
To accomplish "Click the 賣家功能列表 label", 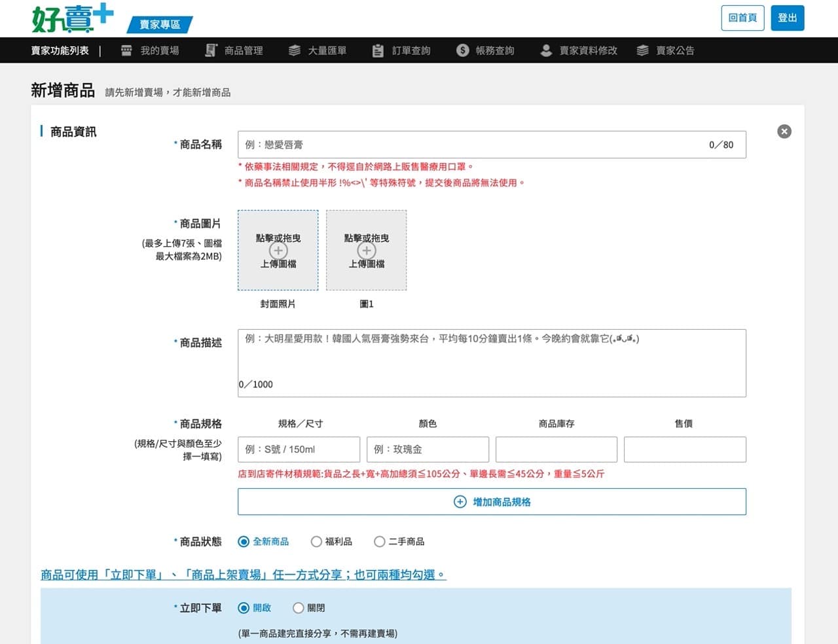I will click(x=60, y=50).
